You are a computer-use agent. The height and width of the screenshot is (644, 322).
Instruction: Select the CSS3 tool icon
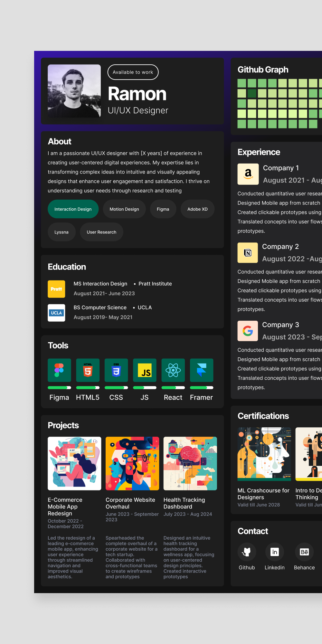coord(116,370)
